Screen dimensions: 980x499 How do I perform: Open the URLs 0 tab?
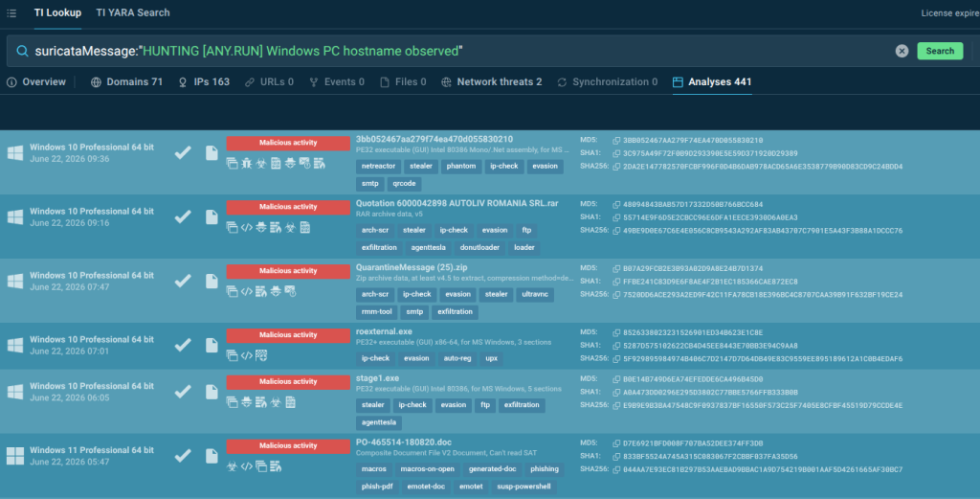click(269, 82)
